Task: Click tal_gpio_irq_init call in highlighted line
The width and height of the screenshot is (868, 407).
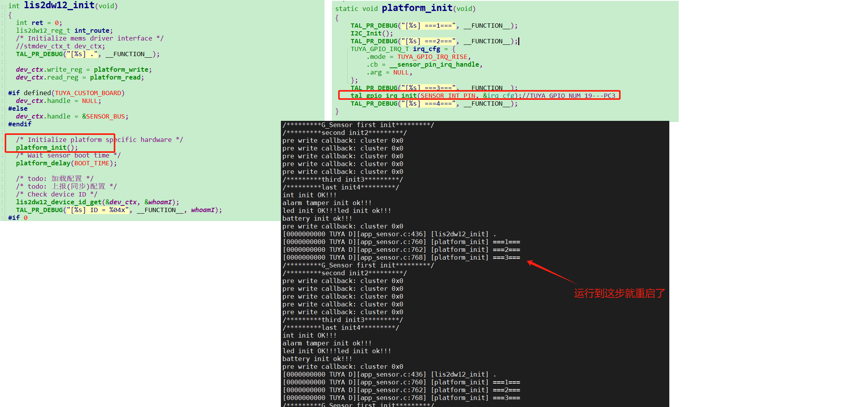Action: [x=383, y=96]
